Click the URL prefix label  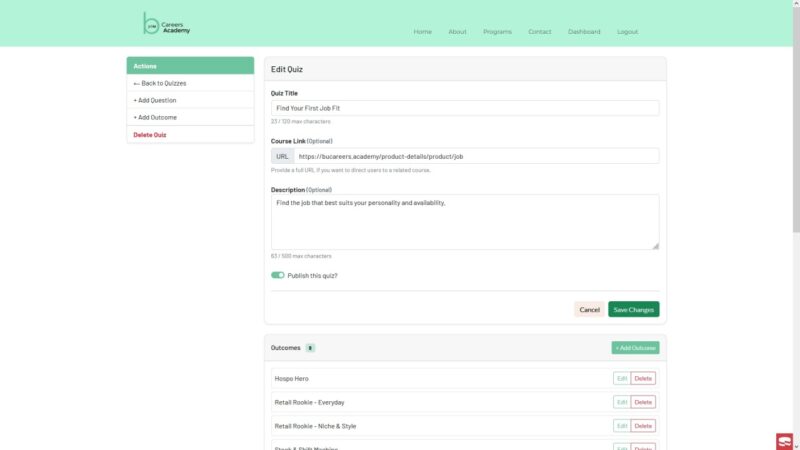click(x=283, y=156)
